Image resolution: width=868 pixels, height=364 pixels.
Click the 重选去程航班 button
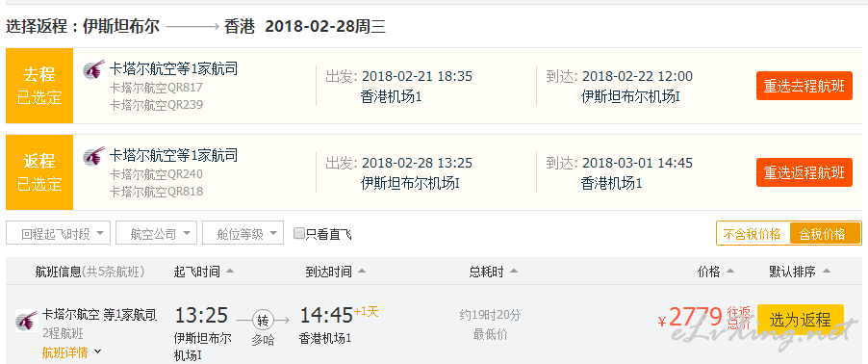(804, 86)
